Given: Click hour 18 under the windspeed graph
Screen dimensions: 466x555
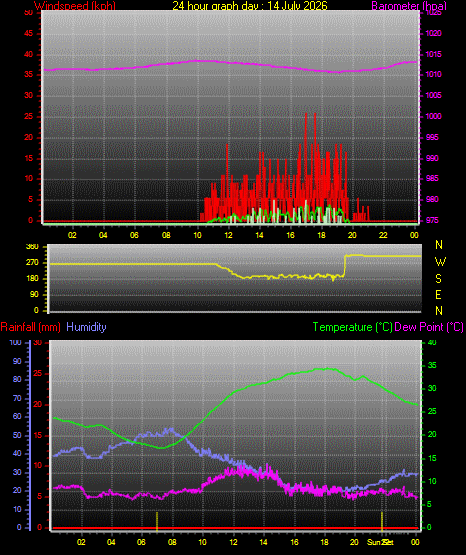Looking at the screenshot, I should tap(321, 235).
